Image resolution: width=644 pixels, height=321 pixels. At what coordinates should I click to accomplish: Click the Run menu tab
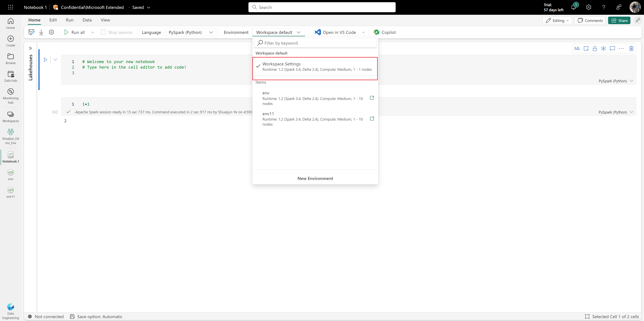coord(69,20)
